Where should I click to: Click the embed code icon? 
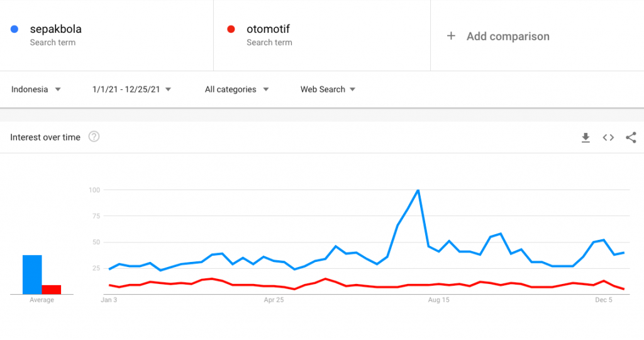click(608, 137)
